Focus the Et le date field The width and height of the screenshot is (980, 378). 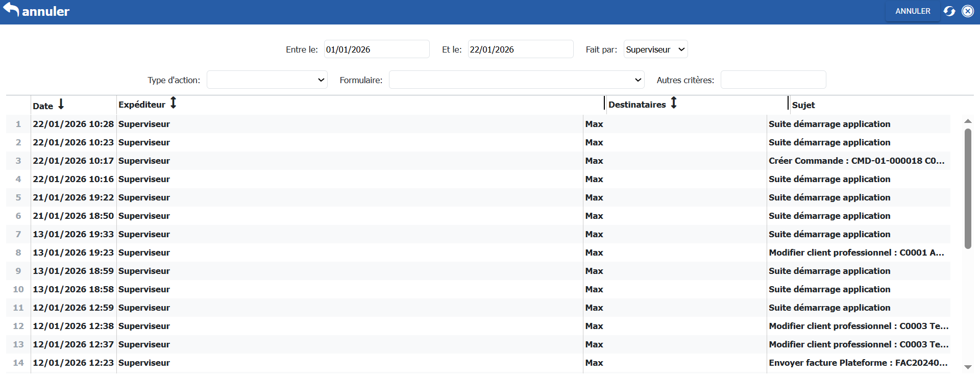click(x=520, y=49)
